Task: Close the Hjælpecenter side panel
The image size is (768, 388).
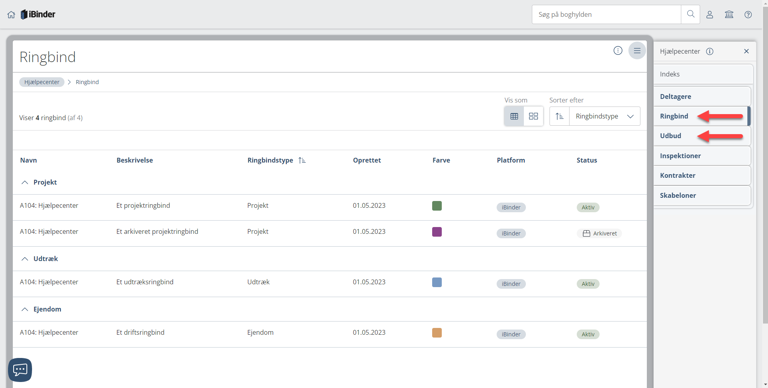Action: tap(746, 51)
